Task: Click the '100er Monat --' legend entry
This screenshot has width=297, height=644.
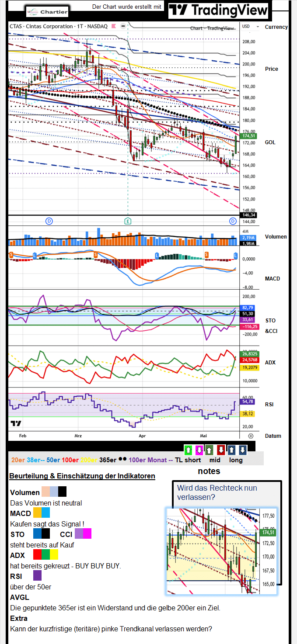Action: click(151, 460)
